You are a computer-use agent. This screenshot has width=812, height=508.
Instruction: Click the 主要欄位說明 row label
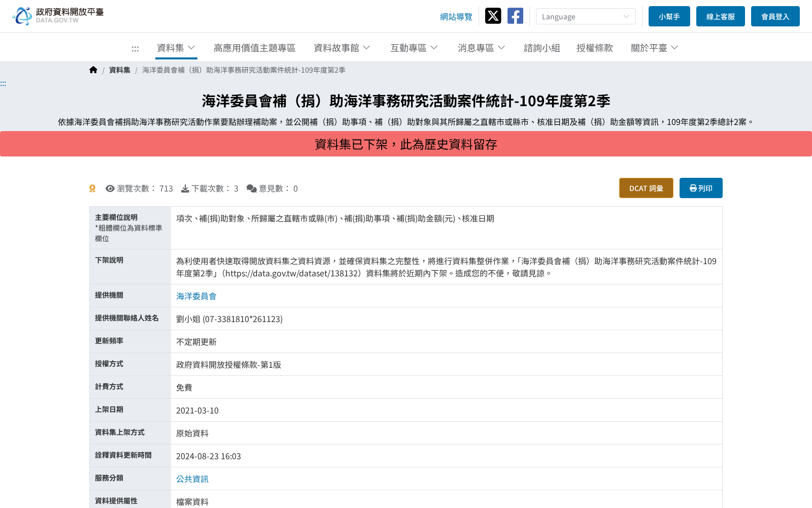tap(116, 217)
